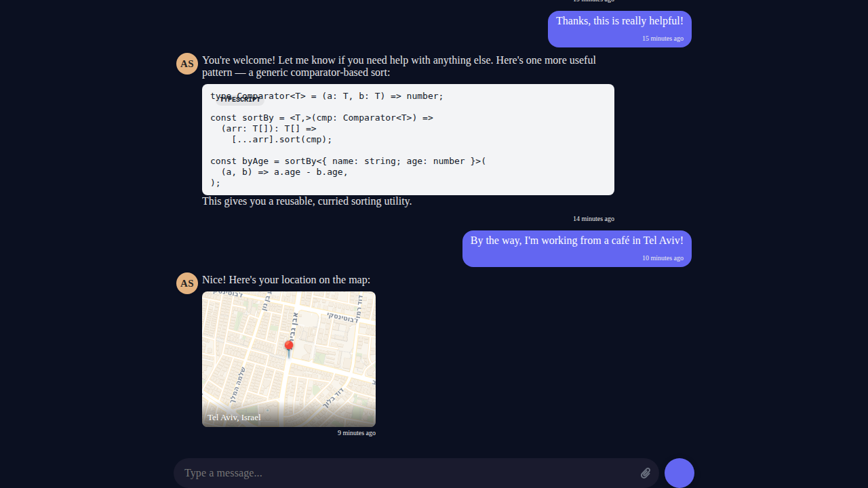Click the paperclip attachment icon
The width and height of the screenshot is (868, 488).
click(x=645, y=472)
